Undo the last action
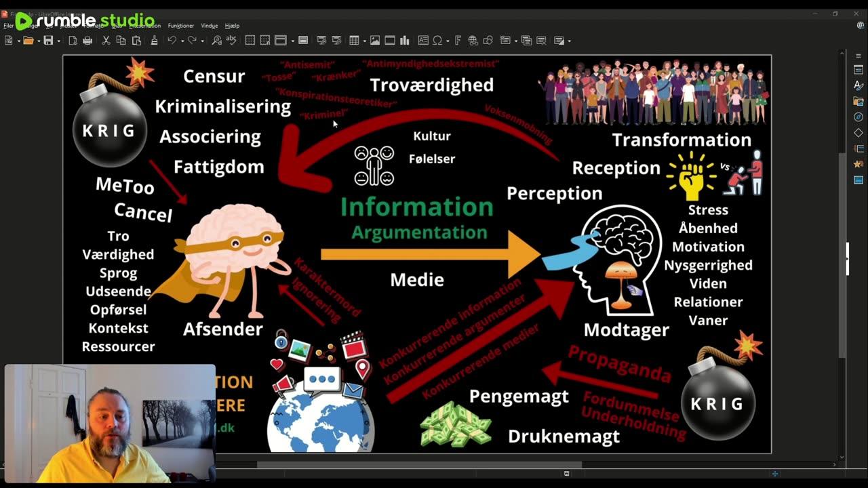This screenshot has width=868, height=488. tap(172, 41)
